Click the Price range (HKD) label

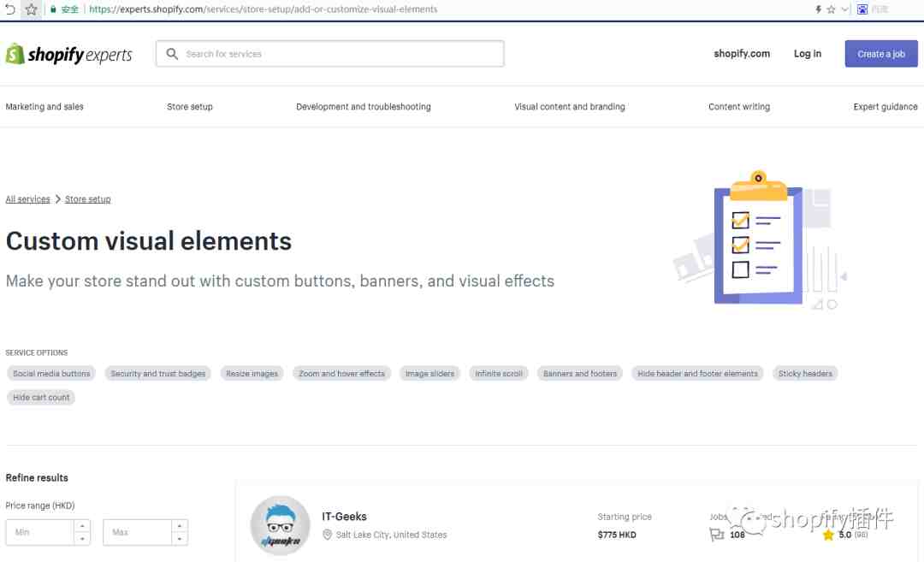40,506
